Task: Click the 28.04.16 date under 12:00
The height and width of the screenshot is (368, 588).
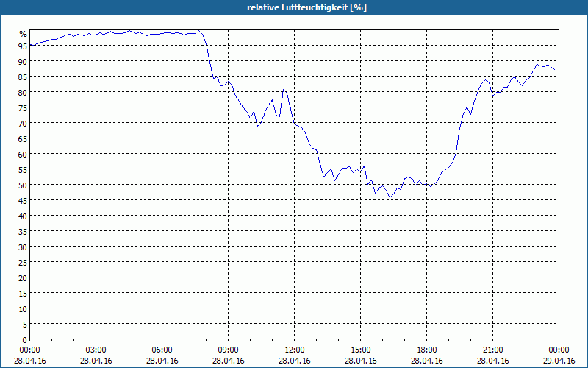Action: [295, 361]
